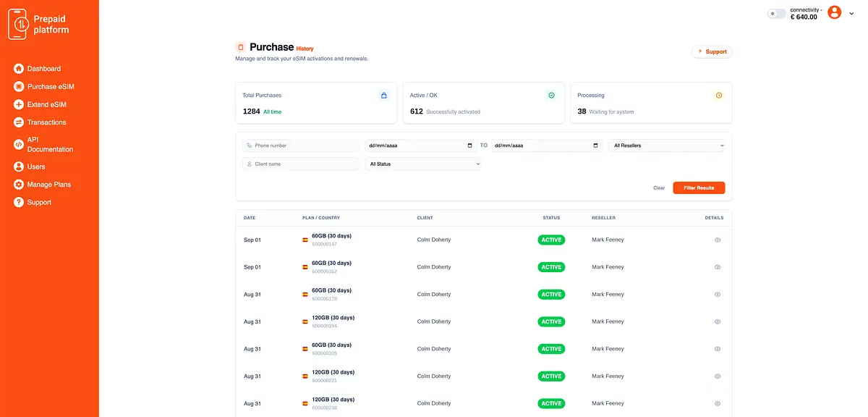
Task: Click the 612 active count value
Action: 417,111
